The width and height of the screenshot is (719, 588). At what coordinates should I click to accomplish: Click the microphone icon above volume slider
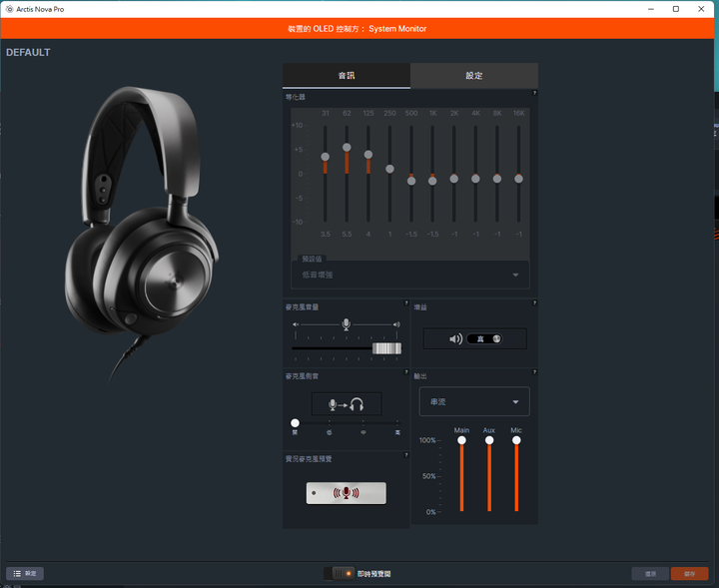pos(347,324)
